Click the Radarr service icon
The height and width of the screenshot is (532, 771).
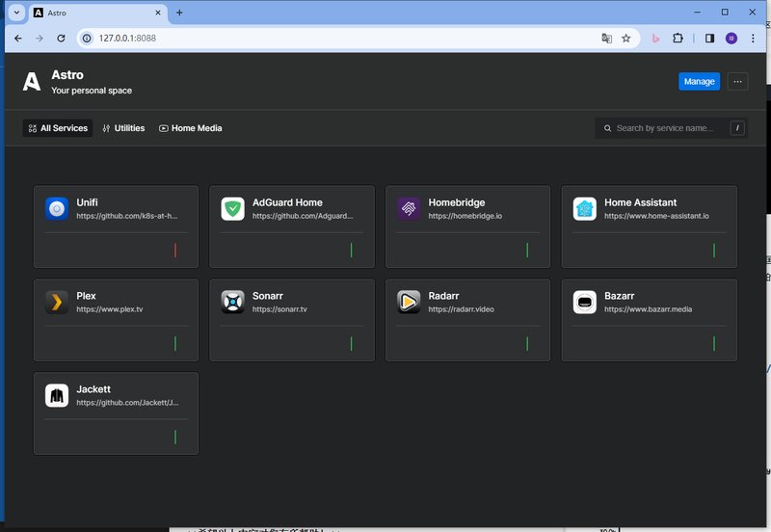pyautogui.click(x=409, y=303)
